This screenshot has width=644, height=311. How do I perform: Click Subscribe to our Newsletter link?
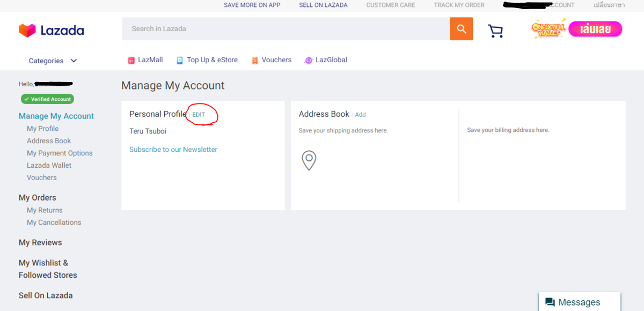click(173, 150)
